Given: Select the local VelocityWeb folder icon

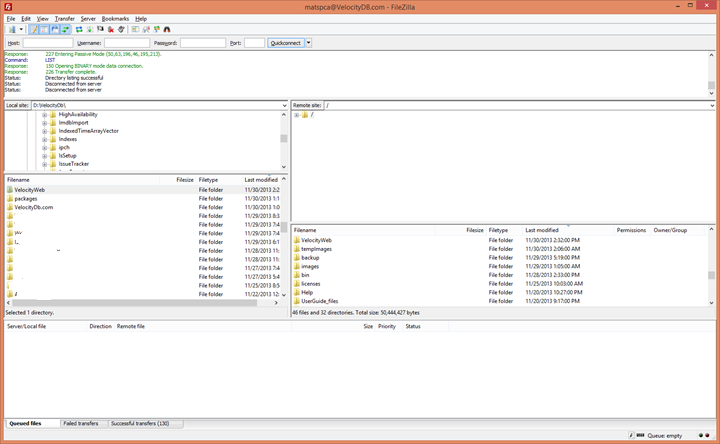Looking at the screenshot, I should tap(10, 190).
